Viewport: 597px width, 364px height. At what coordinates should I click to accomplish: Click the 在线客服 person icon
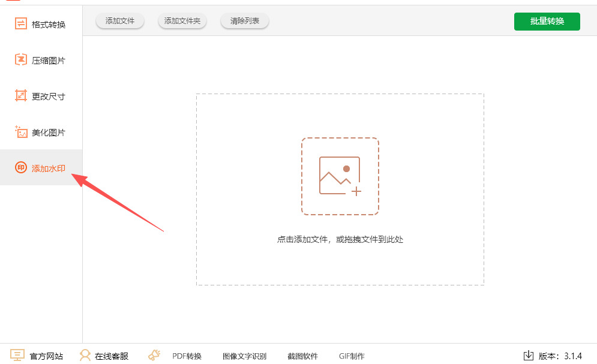coord(85,355)
